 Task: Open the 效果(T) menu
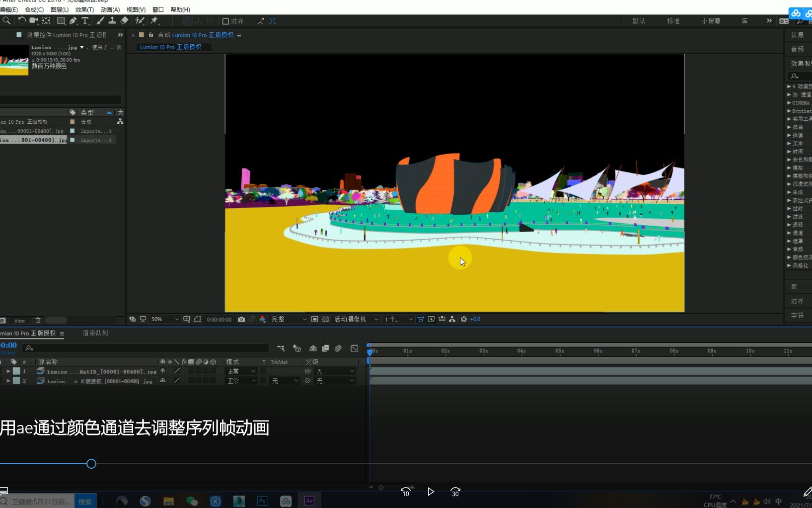(85, 9)
